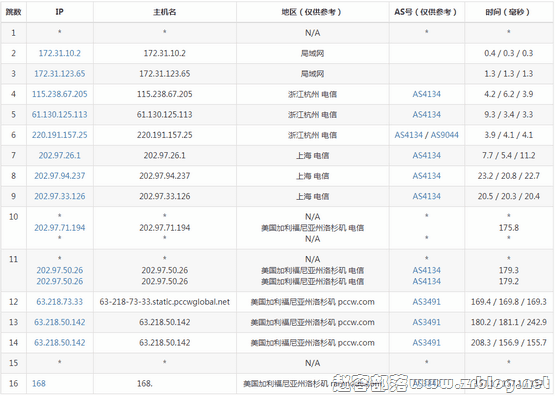
Task: Select hostname cell 172.31.10.2 in hop 2
Action: (165, 53)
